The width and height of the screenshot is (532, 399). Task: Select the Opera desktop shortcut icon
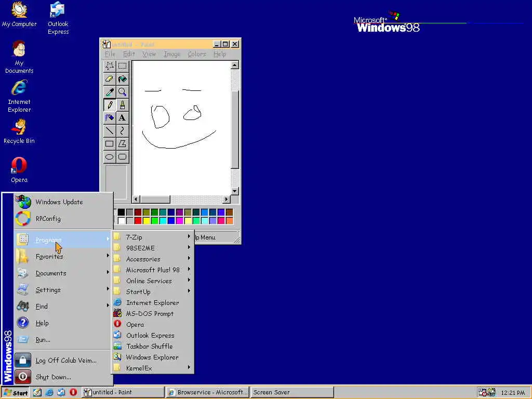click(19, 170)
